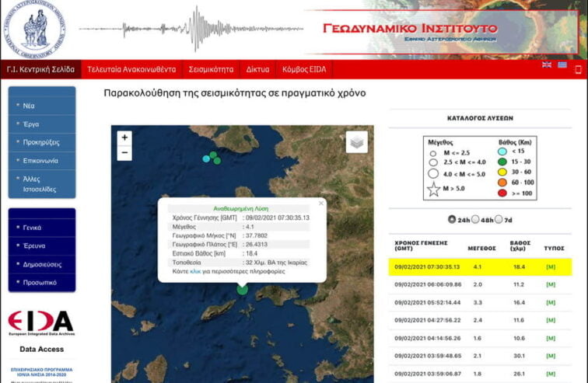The height and width of the screenshot is (383, 588).
Task: Select the 48h time range
Action: [x=475, y=219]
